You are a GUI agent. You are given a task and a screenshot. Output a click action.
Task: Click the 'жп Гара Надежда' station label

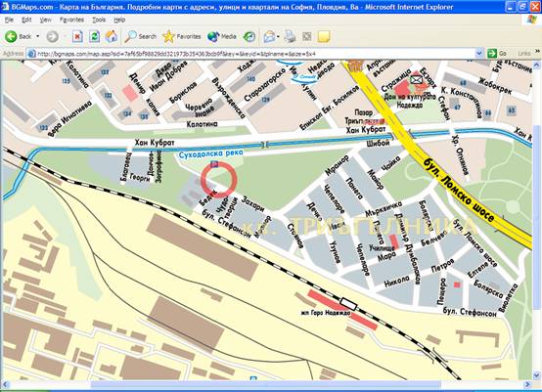[326, 313]
